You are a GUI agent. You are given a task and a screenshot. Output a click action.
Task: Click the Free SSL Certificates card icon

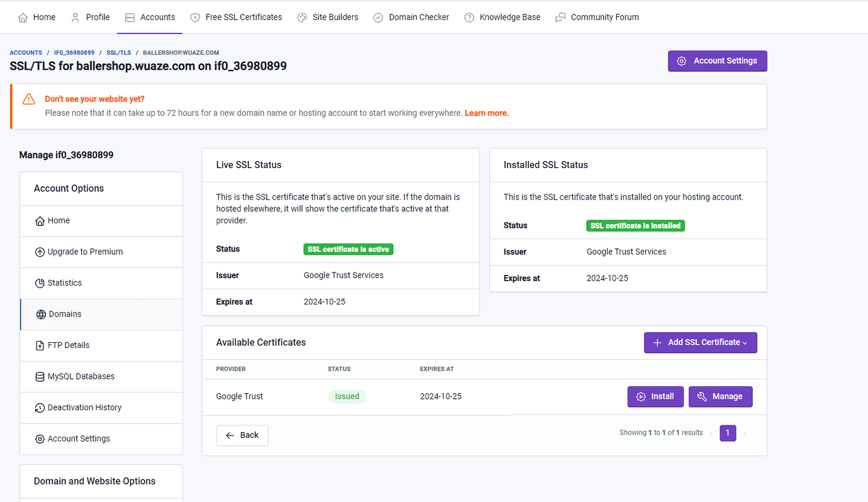pyautogui.click(x=196, y=17)
